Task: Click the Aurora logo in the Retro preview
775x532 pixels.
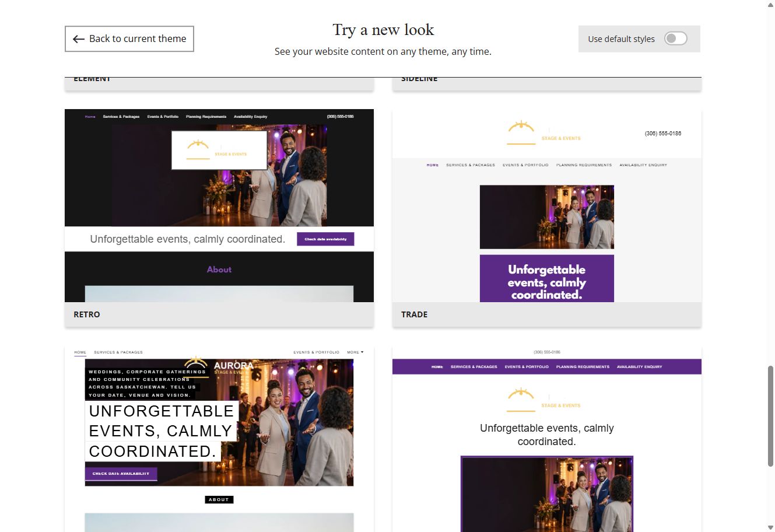Action: click(x=219, y=150)
